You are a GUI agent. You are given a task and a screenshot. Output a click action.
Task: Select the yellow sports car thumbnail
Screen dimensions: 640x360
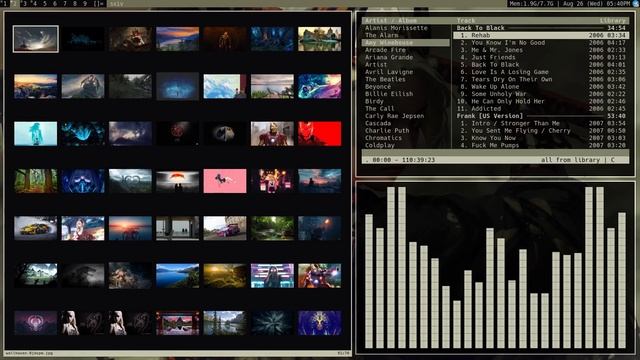pyautogui.click(x=36, y=228)
